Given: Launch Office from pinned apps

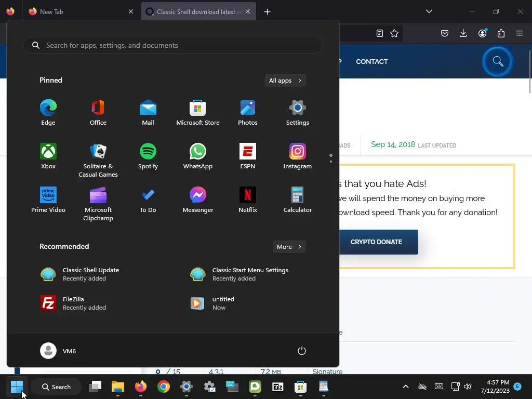Looking at the screenshot, I should [98, 113].
